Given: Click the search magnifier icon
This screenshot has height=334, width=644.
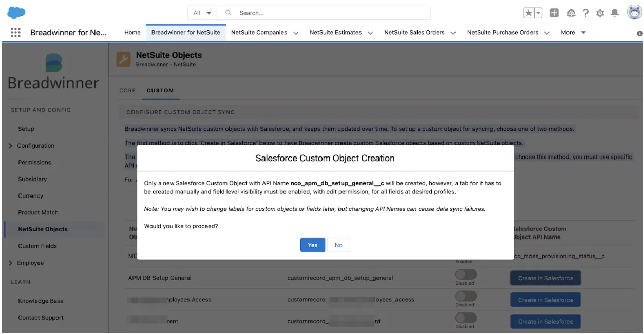Looking at the screenshot, I should pos(229,13).
